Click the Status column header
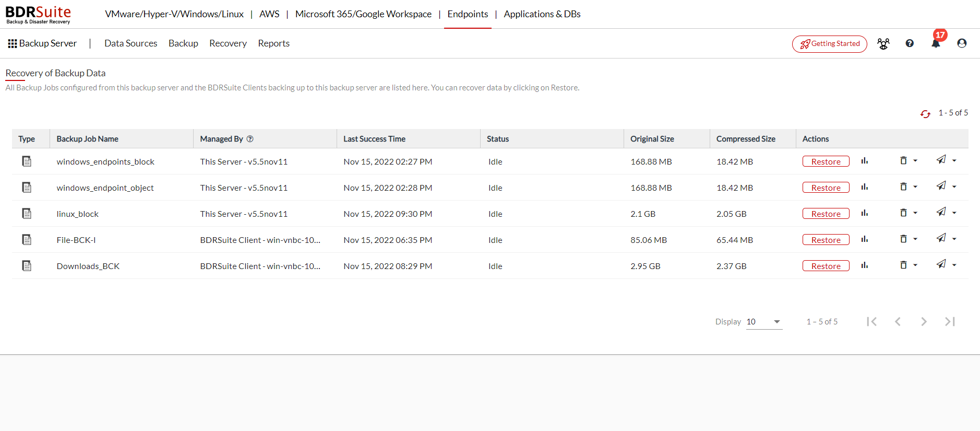The image size is (980, 431). click(498, 139)
